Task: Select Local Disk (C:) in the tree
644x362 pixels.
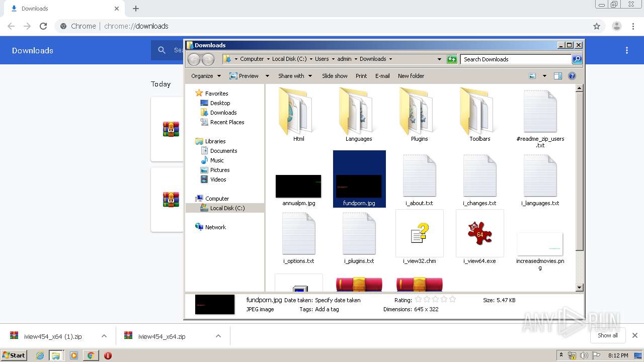Action: [x=227, y=208]
